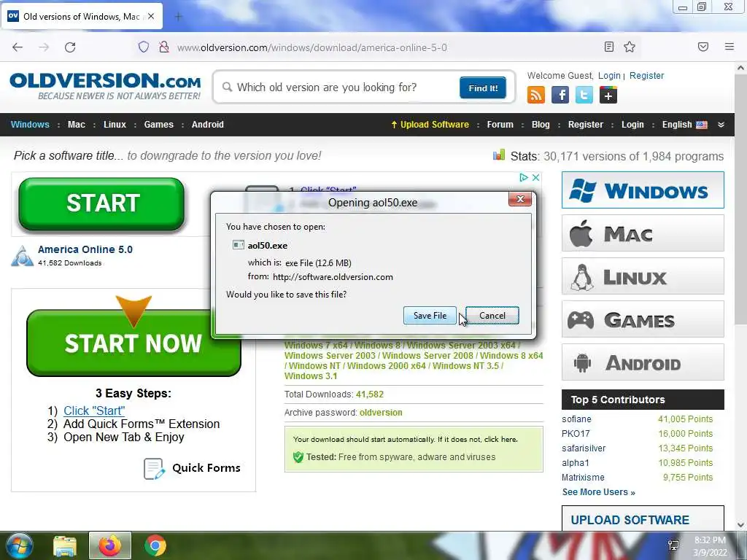Open the Forum nav link
Image resolution: width=747 pixels, height=560 pixels.
500,125
